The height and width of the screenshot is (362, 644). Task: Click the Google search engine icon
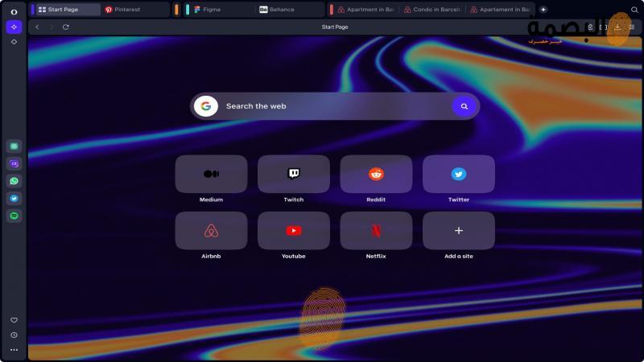click(x=206, y=106)
